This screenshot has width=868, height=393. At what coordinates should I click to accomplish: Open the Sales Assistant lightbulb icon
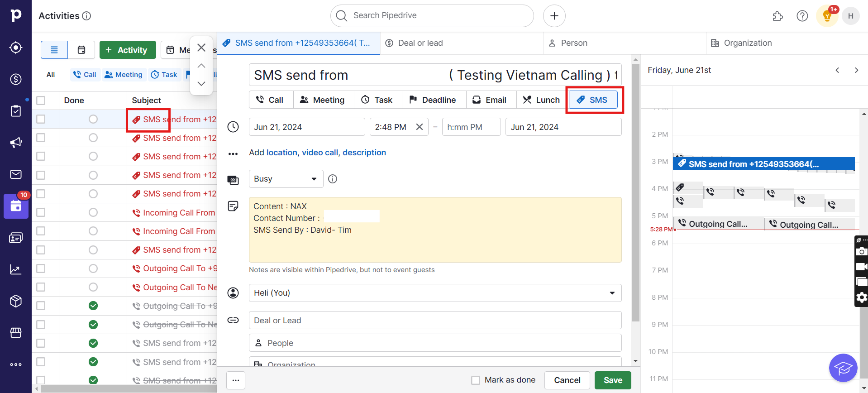tap(827, 16)
